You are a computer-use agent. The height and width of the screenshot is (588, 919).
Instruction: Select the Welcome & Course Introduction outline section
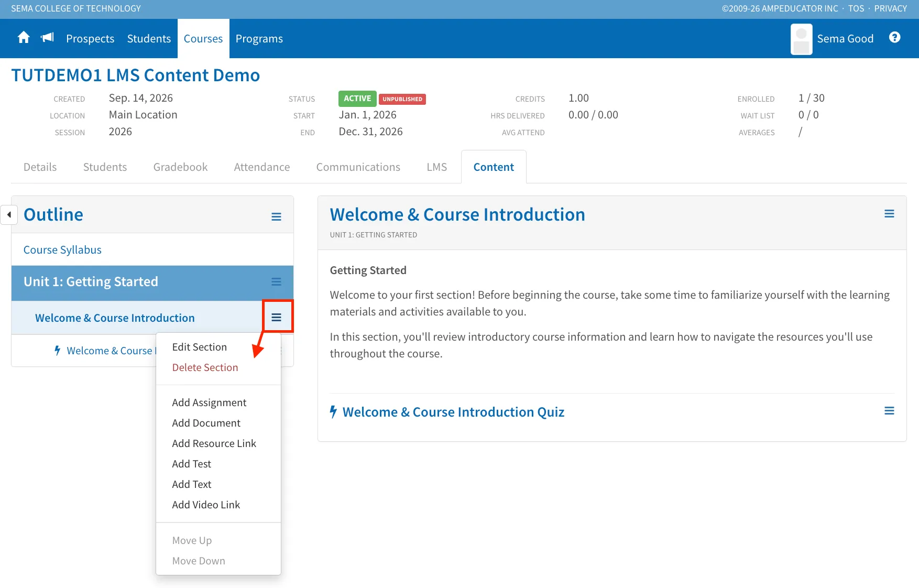pyautogui.click(x=115, y=318)
